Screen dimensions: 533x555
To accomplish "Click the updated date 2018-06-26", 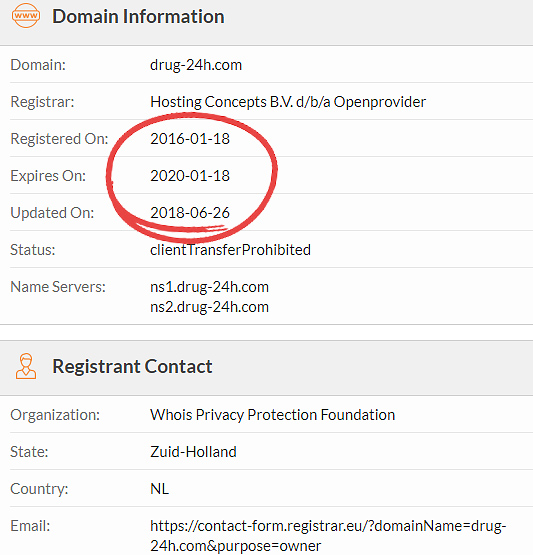I will point(190,213).
